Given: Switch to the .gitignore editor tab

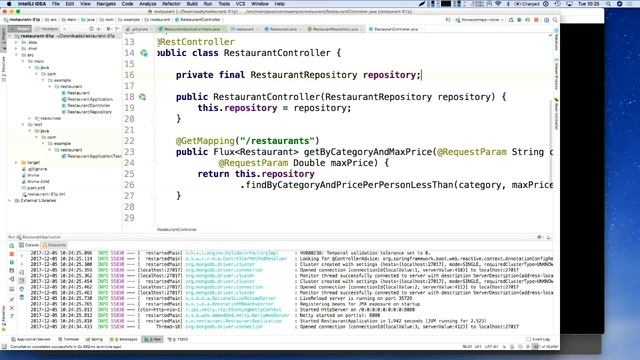Looking at the screenshot, I should pos(138,29).
